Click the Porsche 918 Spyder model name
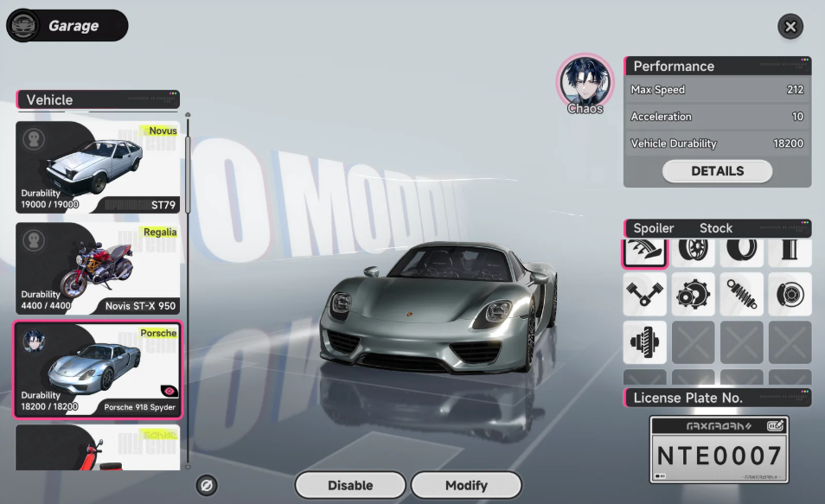The width and height of the screenshot is (825, 504). (139, 407)
